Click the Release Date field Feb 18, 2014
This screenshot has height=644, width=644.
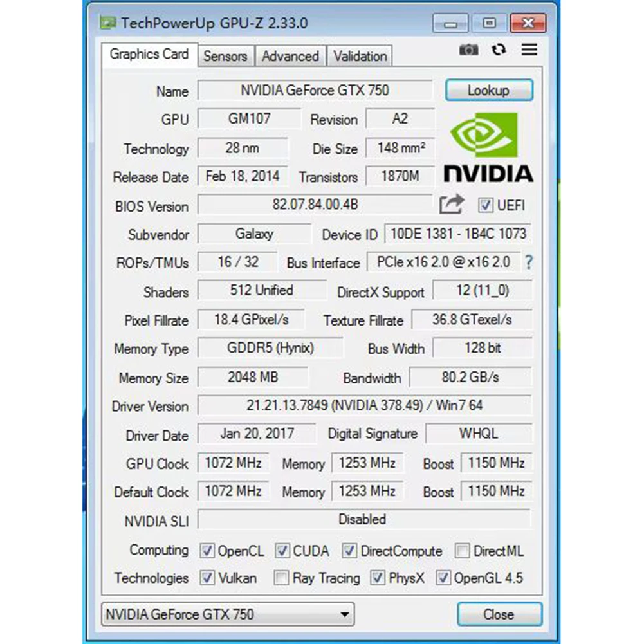tap(243, 176)
